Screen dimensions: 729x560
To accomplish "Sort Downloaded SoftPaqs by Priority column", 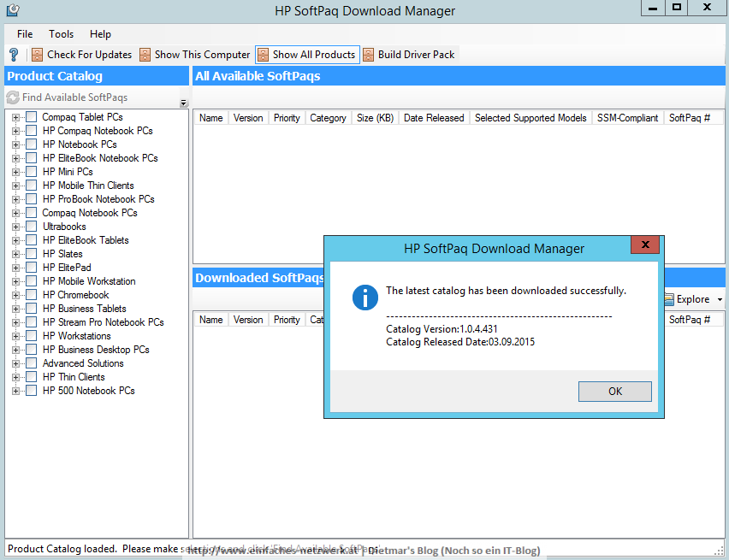I will pos(287,320).
